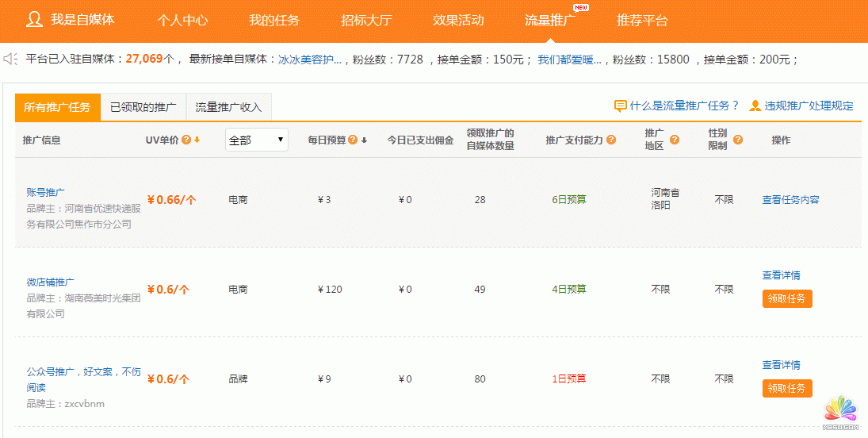Open 个人中心 from the navigation bar
This screenshot has height=438, width=868.
pyautogui.click(x=182, y=21)
